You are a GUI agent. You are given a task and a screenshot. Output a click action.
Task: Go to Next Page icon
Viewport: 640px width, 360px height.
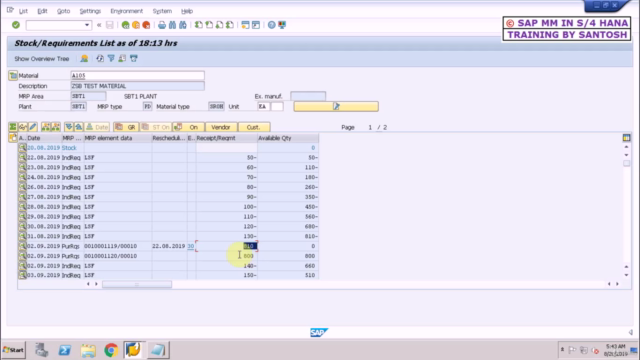(220, 25)
